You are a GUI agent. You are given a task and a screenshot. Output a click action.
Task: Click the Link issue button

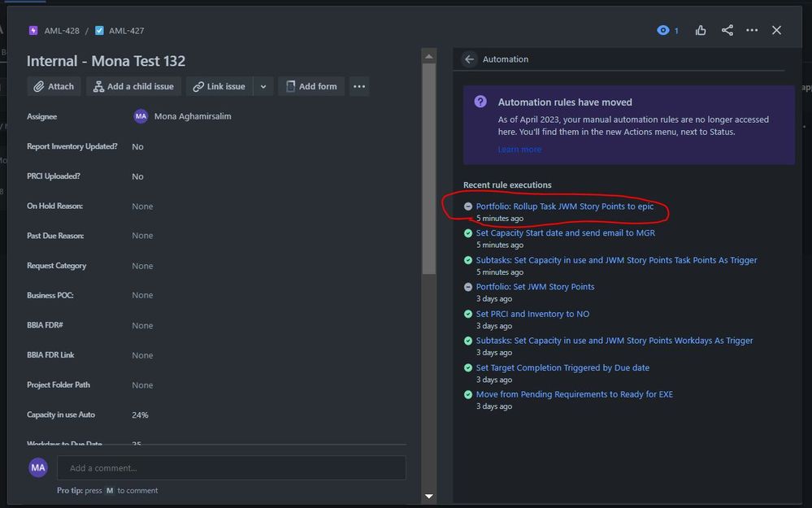(x=219, y=86)
